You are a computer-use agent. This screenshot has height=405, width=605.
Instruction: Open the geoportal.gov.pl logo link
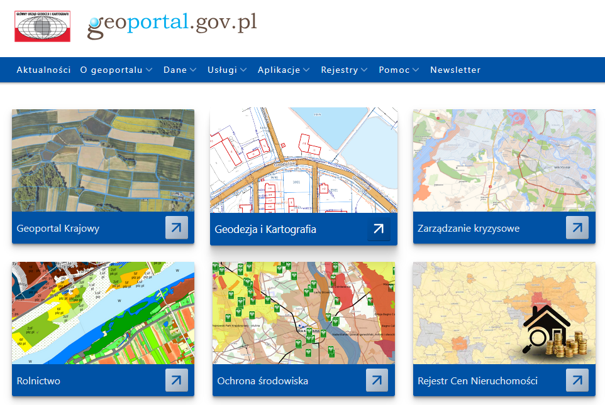pos(172,24)
